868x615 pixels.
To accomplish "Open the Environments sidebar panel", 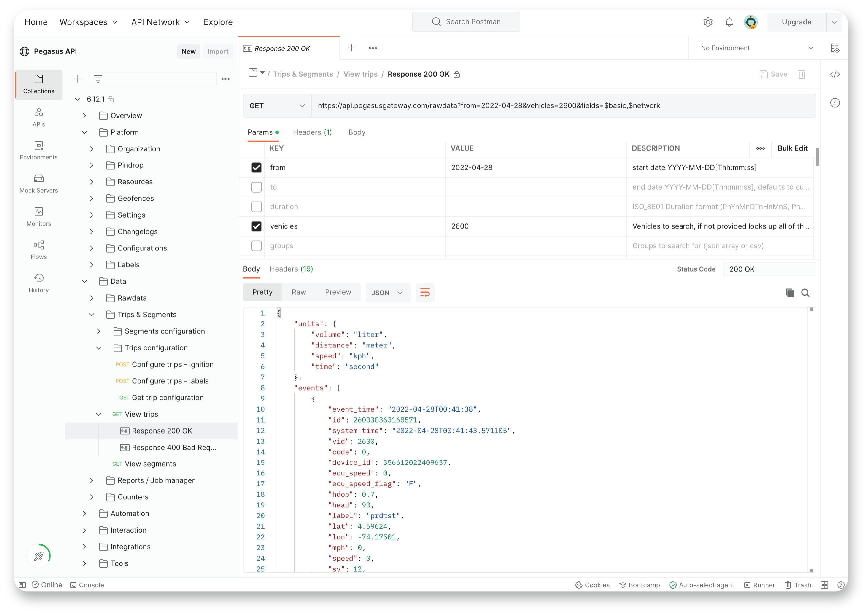I will 39,150.
